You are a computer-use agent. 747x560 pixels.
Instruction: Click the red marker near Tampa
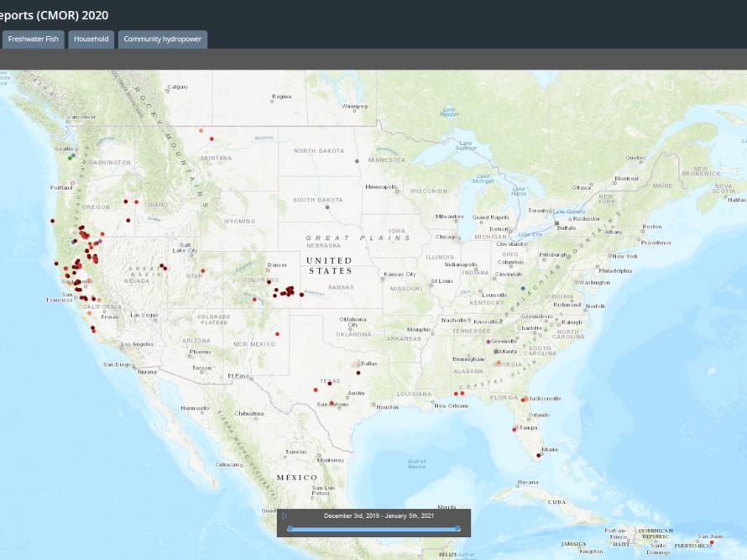click(515, 429)
